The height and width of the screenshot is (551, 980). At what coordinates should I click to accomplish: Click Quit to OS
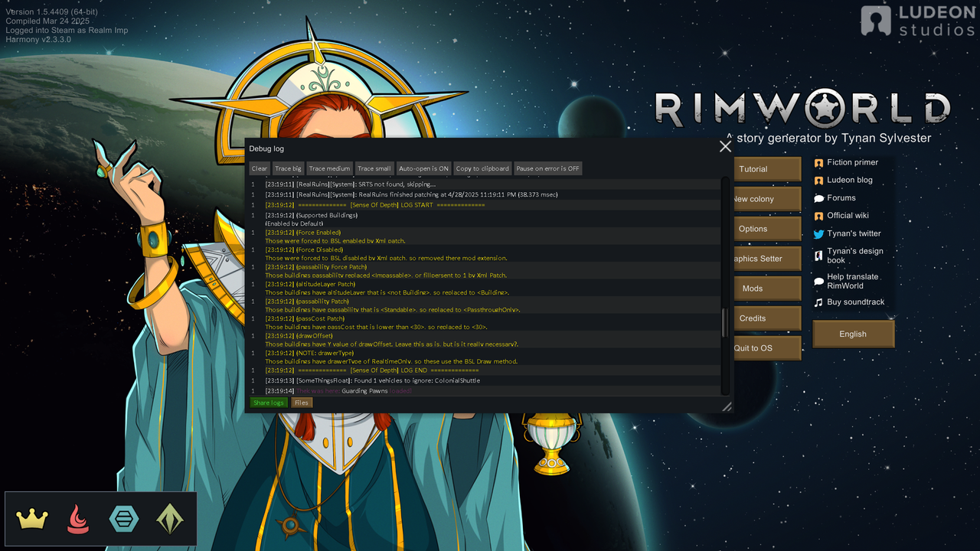[x=767, y=348]
